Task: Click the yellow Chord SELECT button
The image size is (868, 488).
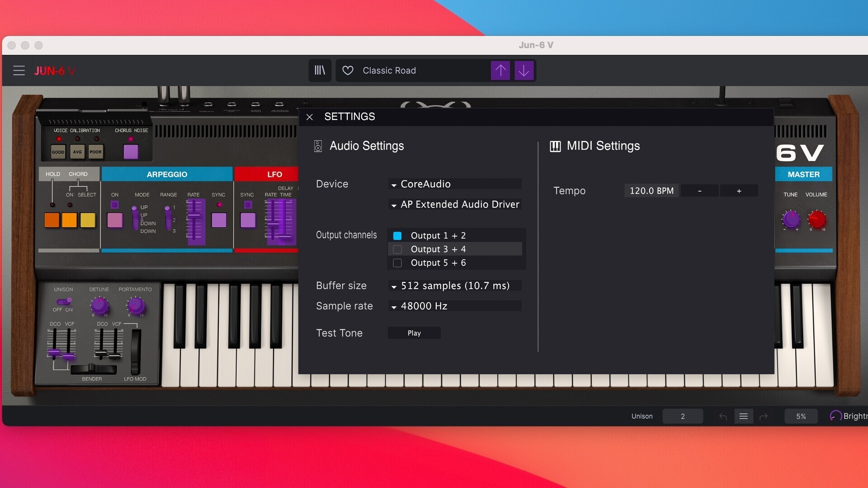Action: click(x=88, y=221)
